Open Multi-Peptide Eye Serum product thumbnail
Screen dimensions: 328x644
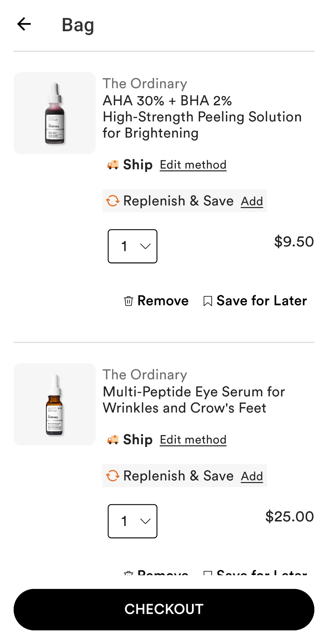click(55, 404)
